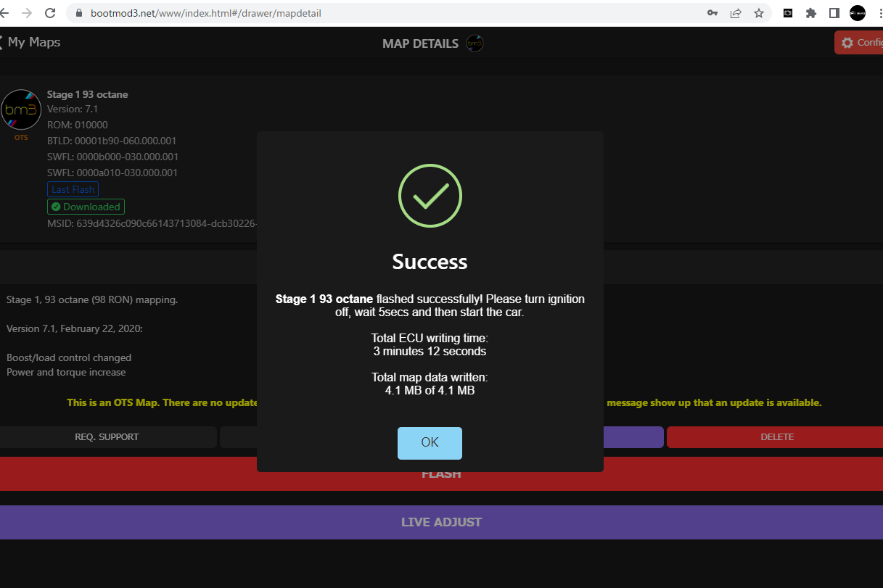Click the red FLASH bar

(x=441, y=474)
